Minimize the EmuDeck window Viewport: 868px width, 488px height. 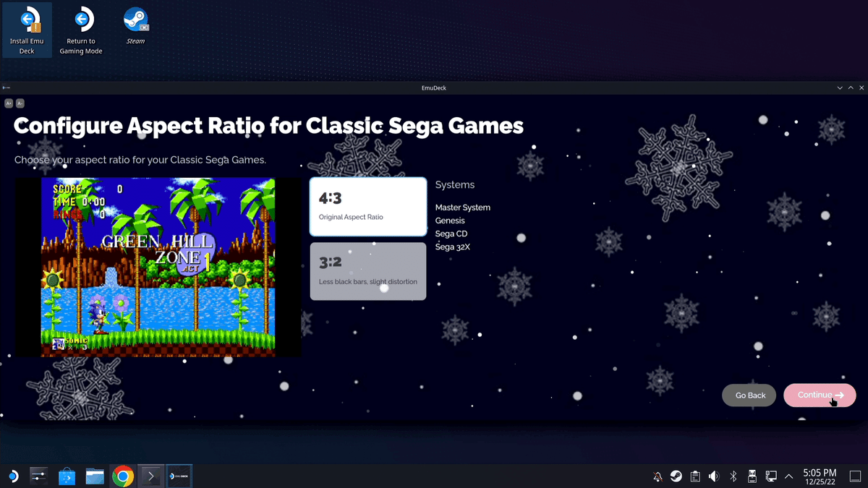[x=840, y=87]
